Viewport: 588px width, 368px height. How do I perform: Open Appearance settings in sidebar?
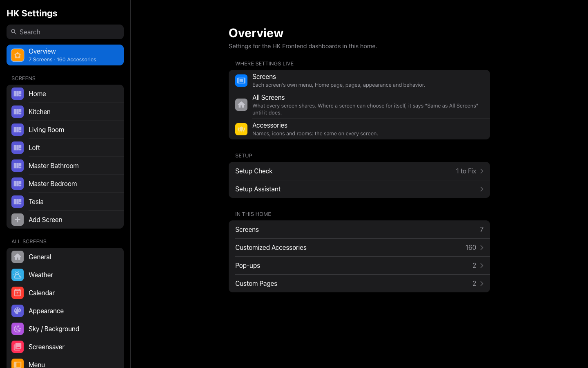tap(65, 311)
